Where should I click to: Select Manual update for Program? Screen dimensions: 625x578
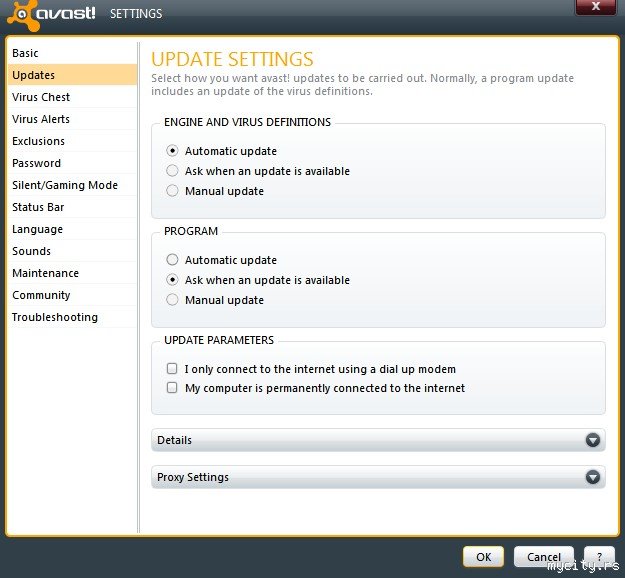point(173,300)
